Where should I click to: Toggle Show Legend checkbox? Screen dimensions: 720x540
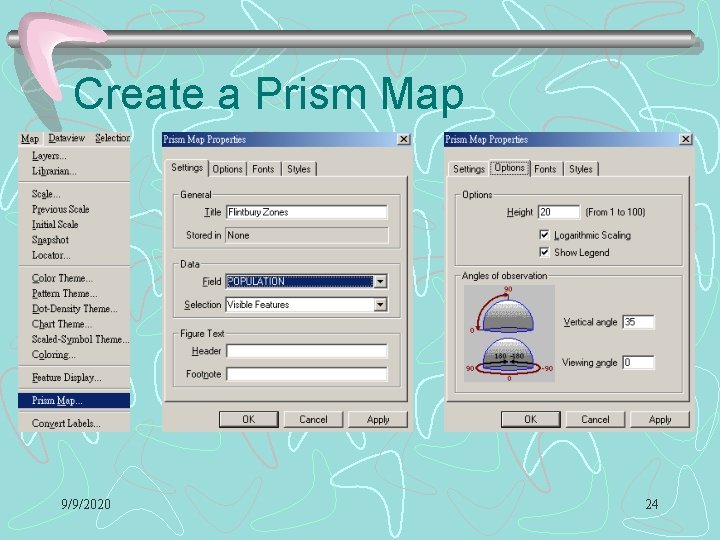point(544,252)
